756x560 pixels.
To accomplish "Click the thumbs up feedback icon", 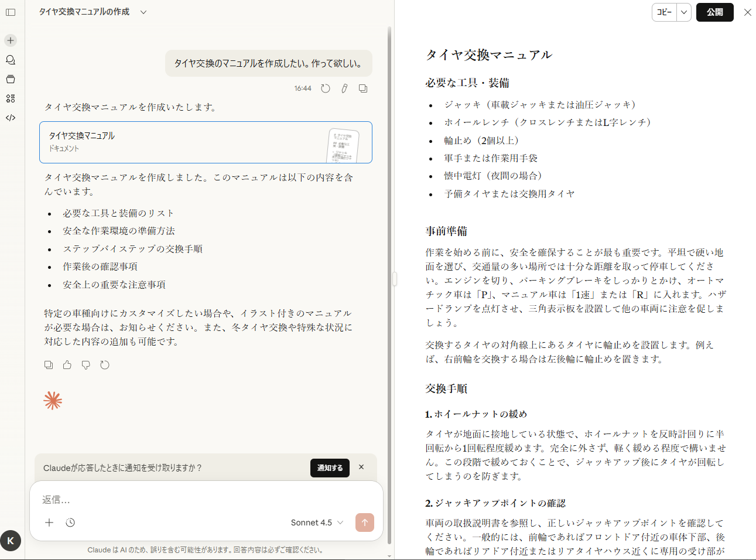I will click(67, 365).
